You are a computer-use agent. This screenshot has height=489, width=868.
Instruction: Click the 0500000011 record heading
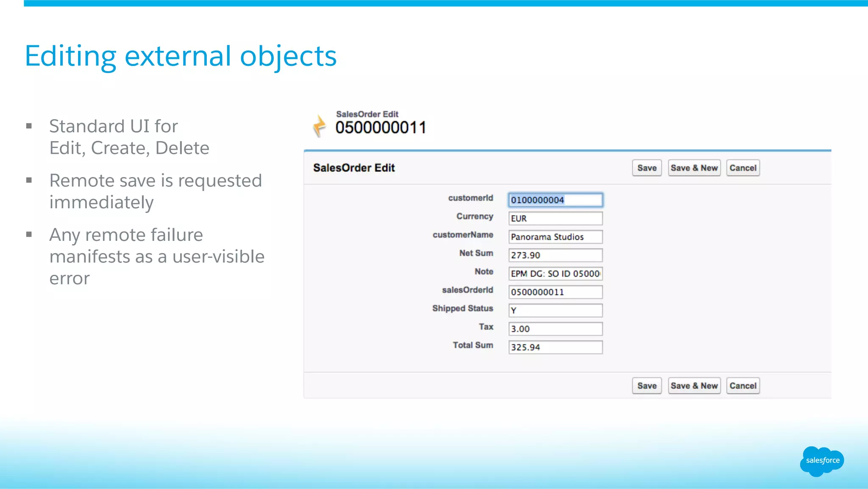click(380, 128)
